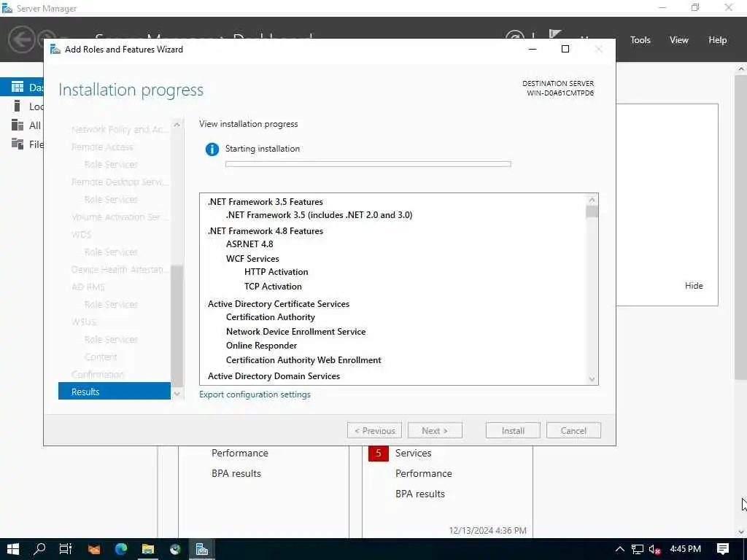Screen dimensions: 747x560
Task: Select All Servers sidebar icon
Action: click(18, 125)
